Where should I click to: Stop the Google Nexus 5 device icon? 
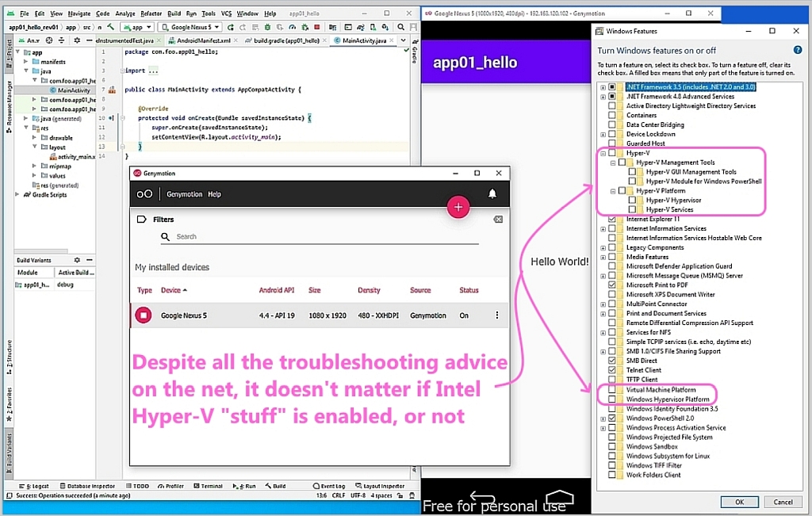click(144, 315)
